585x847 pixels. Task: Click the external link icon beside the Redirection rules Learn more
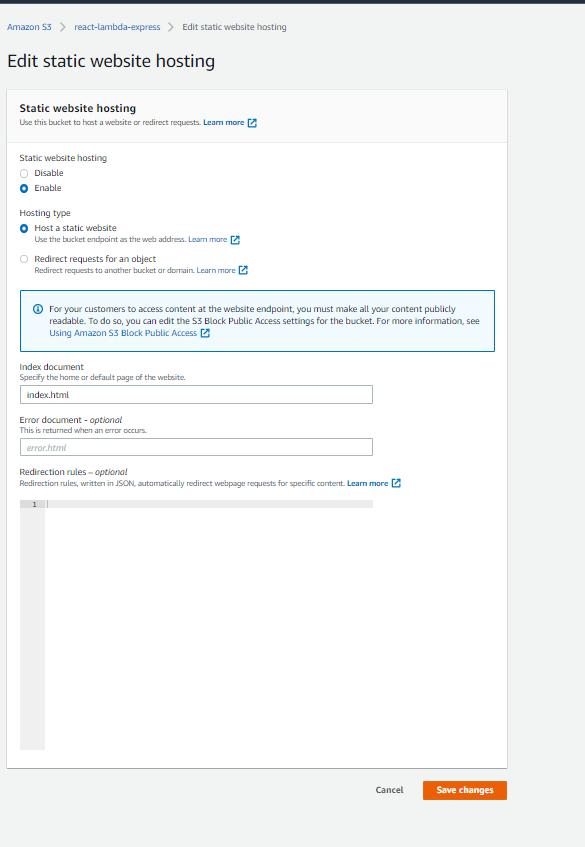point(396,483)
